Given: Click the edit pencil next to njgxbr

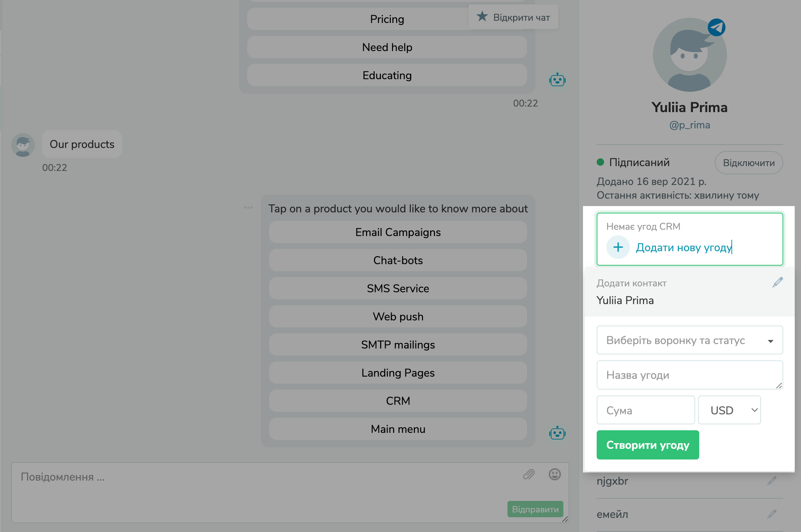Looking at the screenshot, I should click(772, 481).
